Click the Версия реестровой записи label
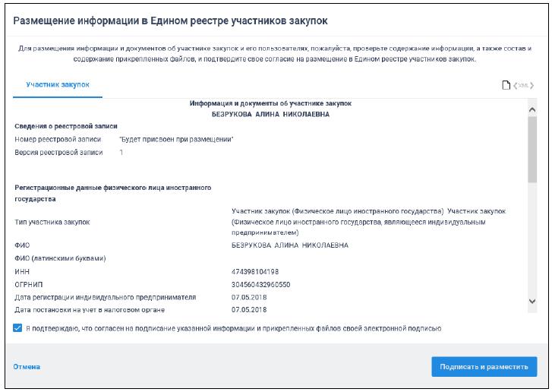 point(58,153)
